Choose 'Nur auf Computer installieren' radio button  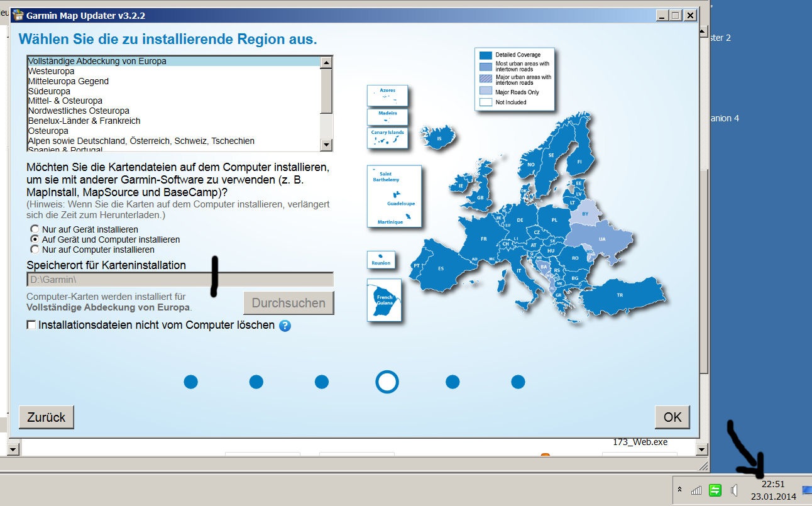tap(35, 250)
